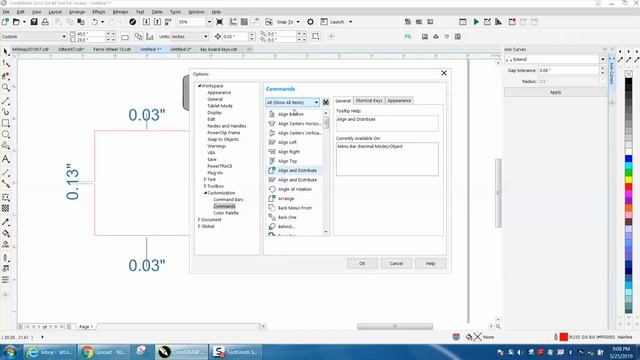
Task: Open the Custom page size dropdown
Action: point(64,37)
